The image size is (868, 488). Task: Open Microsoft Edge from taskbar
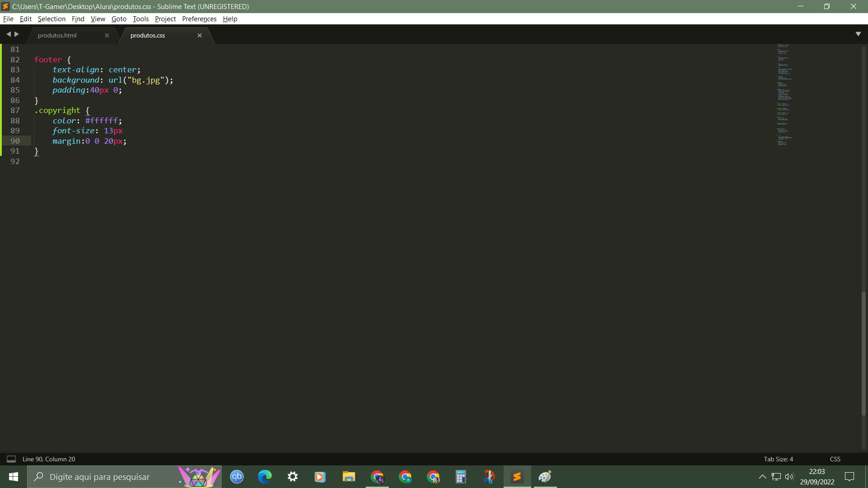coord(264,477)
